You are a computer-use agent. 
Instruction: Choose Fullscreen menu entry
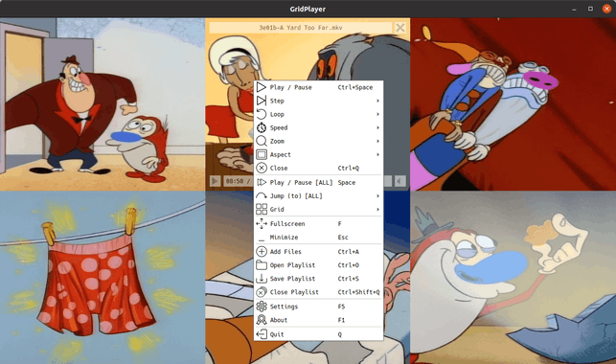pyautogui.click(x=318, y=224)
